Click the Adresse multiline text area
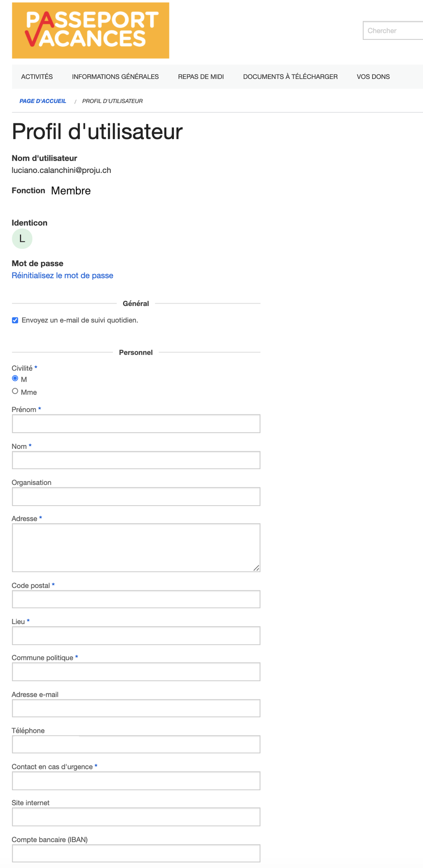423x868 pixels. (x=136, y=548)
